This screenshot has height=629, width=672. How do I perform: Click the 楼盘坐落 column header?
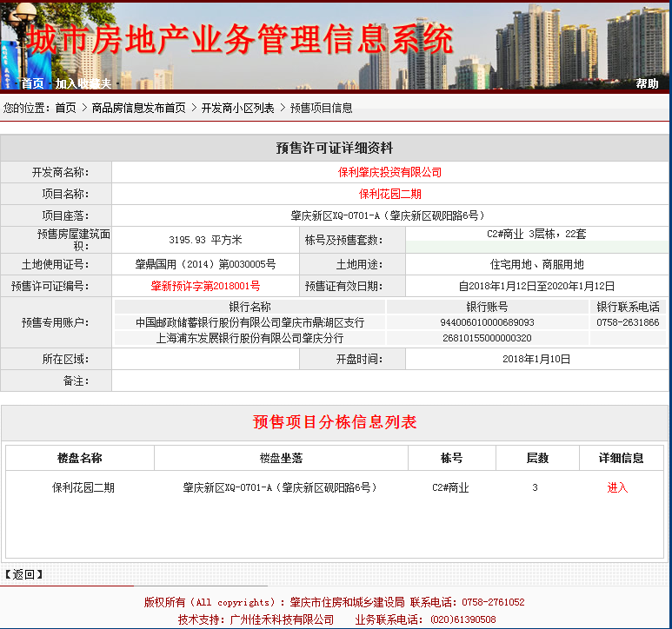(x=280, y=458)
